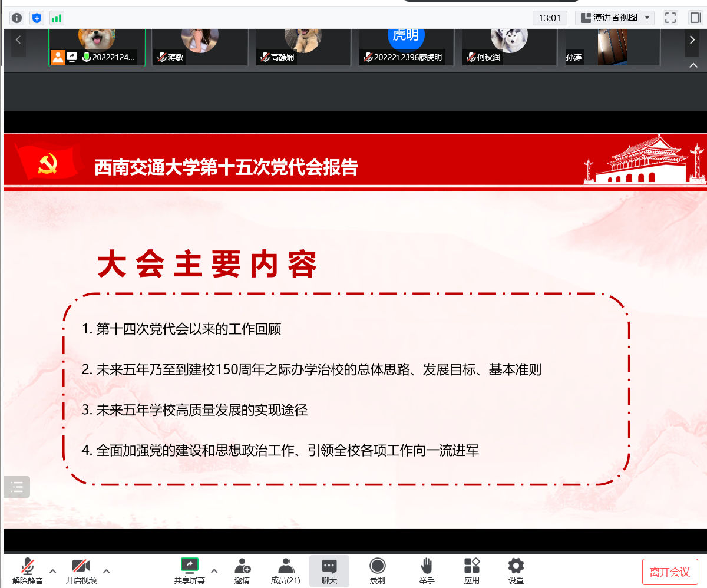Screen dimensions: 707x588
Task: Open the Record (录制) control
Action: coord(378,571)
